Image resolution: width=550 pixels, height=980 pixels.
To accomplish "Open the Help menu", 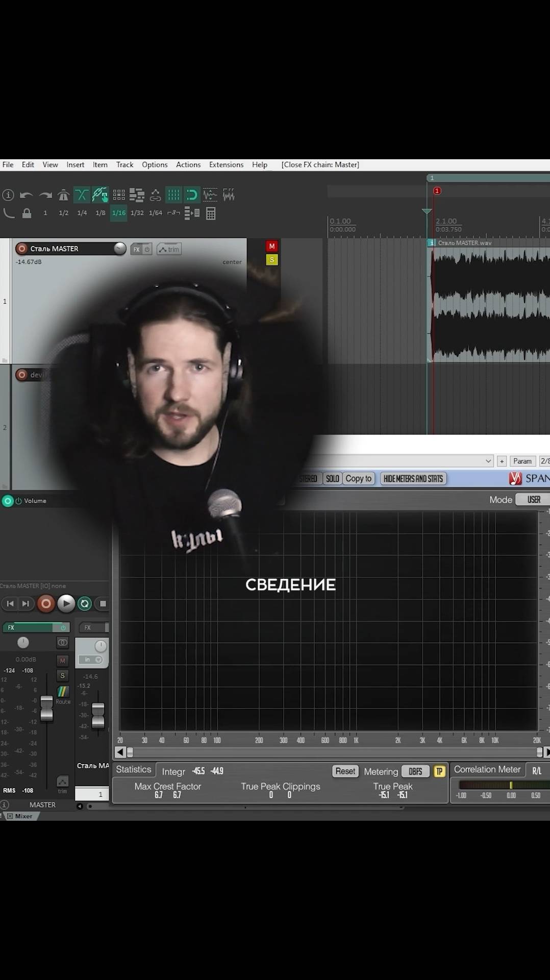I will click(260, 164).
